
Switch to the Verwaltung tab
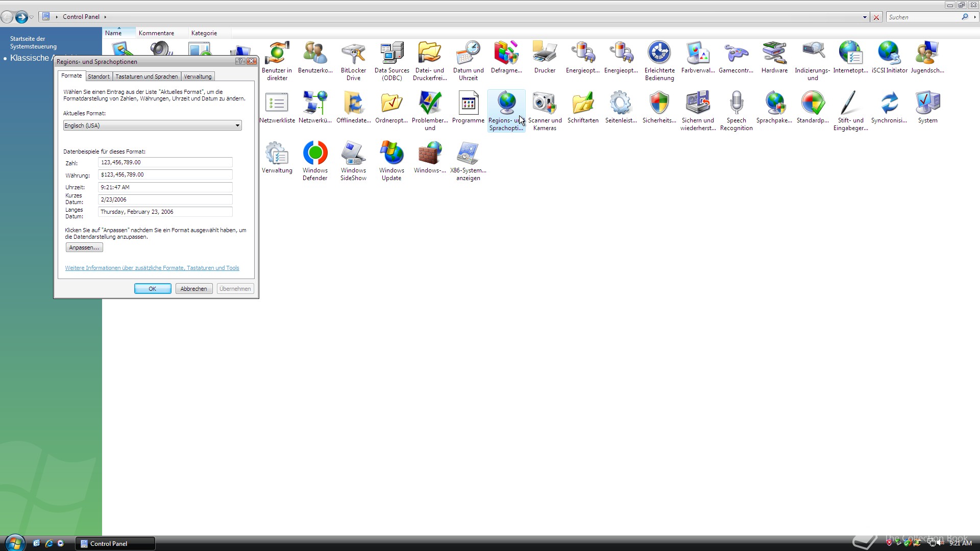tap(198, 77)
